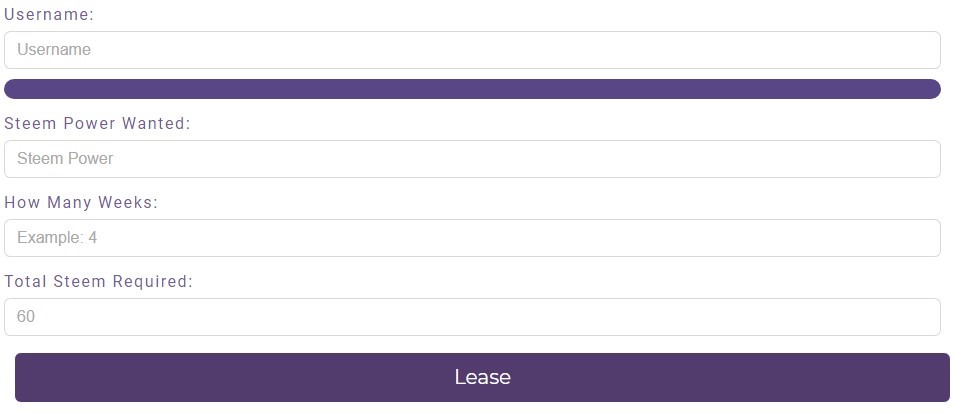The width and height of the screenshot is (954, 413).
Task: Click the steem power amount box
Action: click(472, 159)
